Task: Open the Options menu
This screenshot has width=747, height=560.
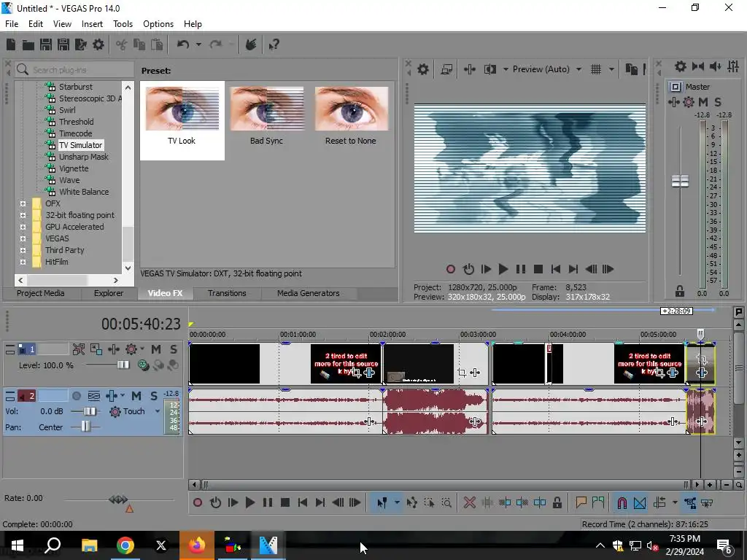Action: pyautogui.click(x=158, y=24)
